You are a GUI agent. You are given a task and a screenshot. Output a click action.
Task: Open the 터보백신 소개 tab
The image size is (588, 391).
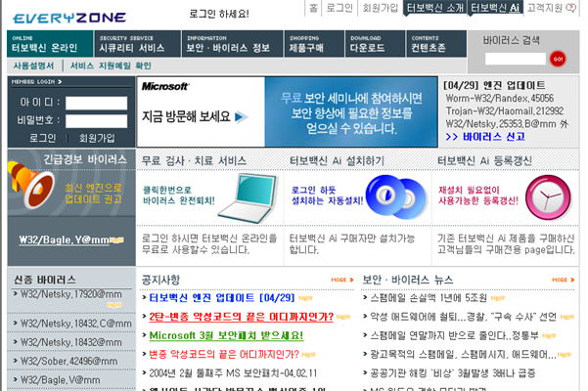[x=435, y=8]
